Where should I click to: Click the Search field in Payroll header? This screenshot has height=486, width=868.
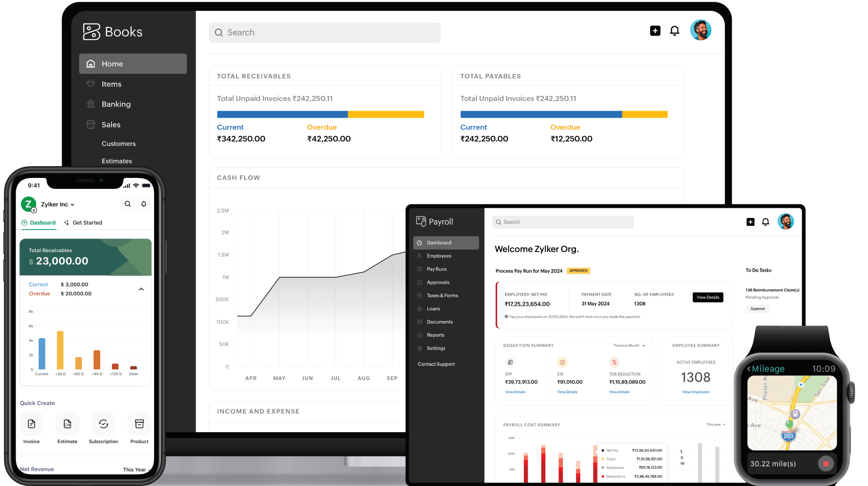(x=563, y=222)
